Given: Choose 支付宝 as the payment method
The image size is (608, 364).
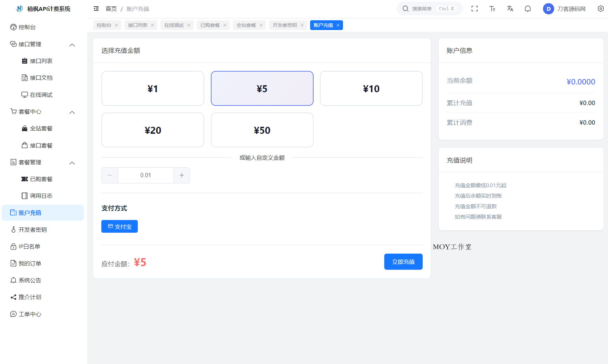Looking at the screenshot, I should pos(119,226).
